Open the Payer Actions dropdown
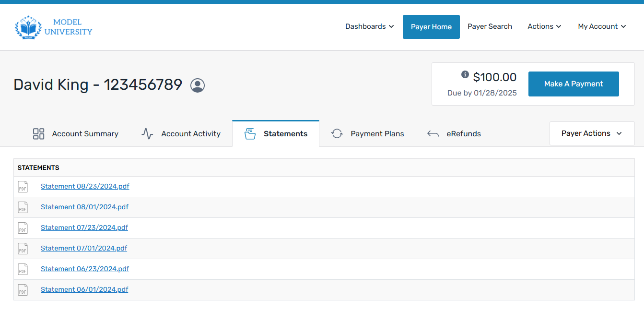 pyautogui.click(x=591, y=133)
